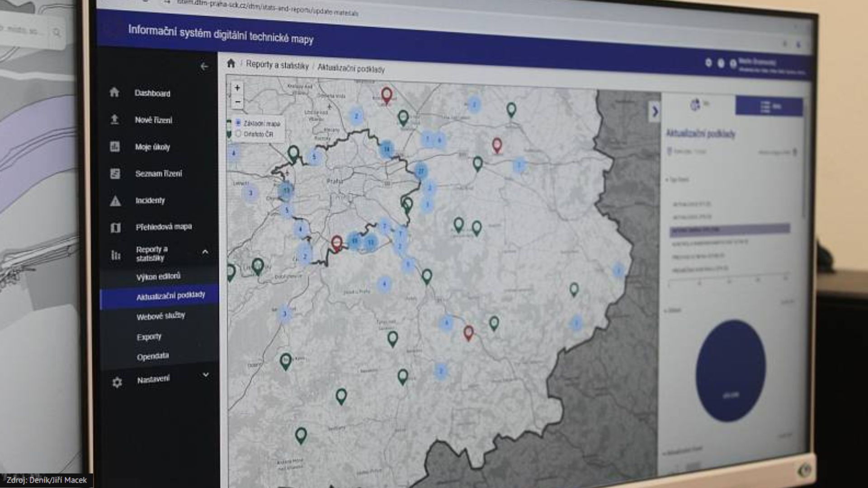Click the Nastavení gear icon
Screen dimensions: 868x488
[117, 382]
